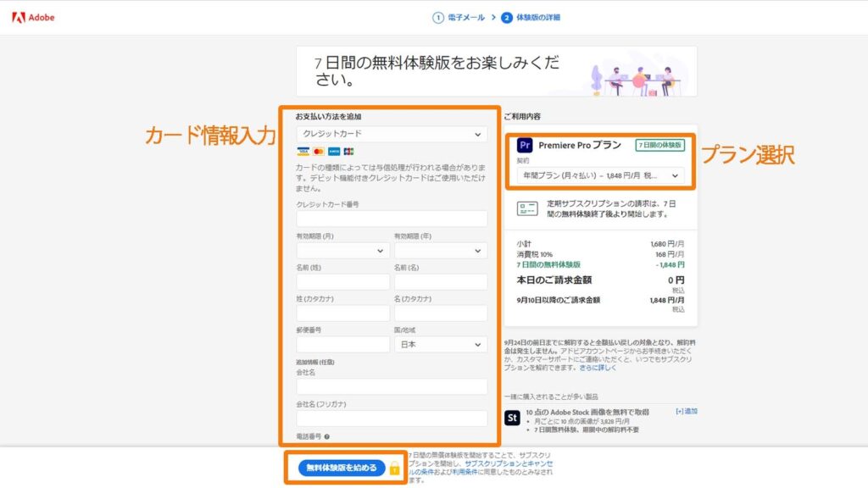Image resolution: width=868 pixels, height=488 pixels.
Task: Click the 名 (カタカナ) input field
Action: [x=441, y=313]
